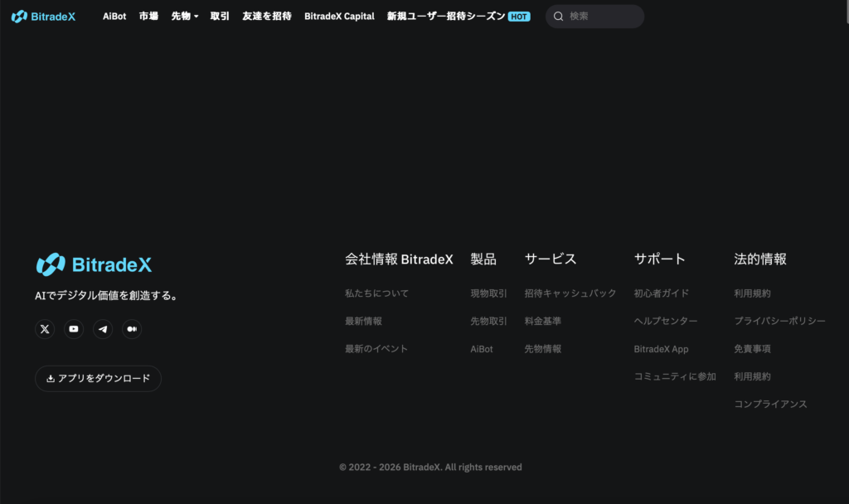Open 料金基準 footer link

point(542,321)
